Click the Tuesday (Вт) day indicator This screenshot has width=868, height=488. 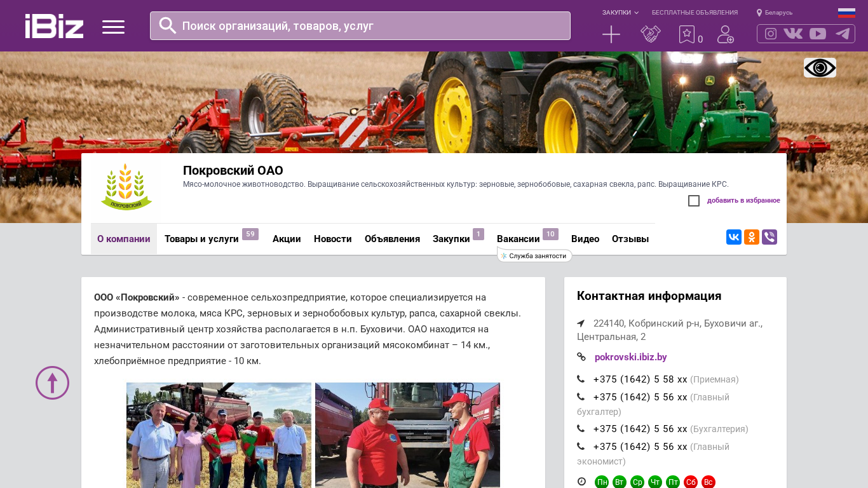[620, 482]
